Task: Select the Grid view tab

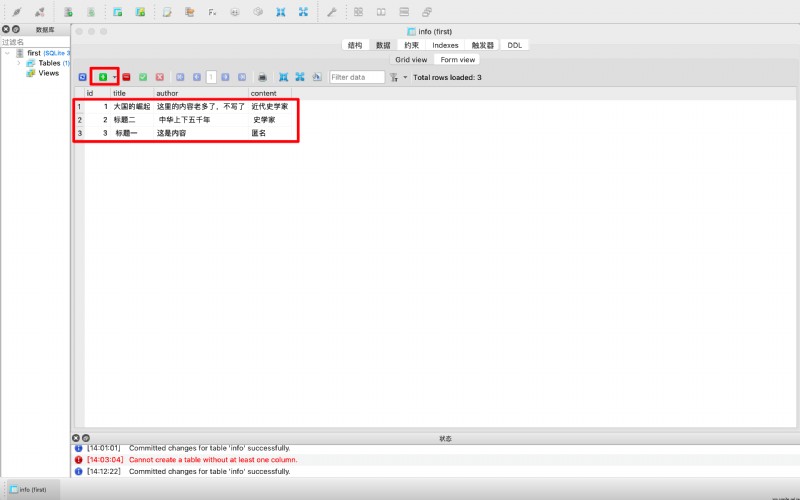Action: (411, 60)
